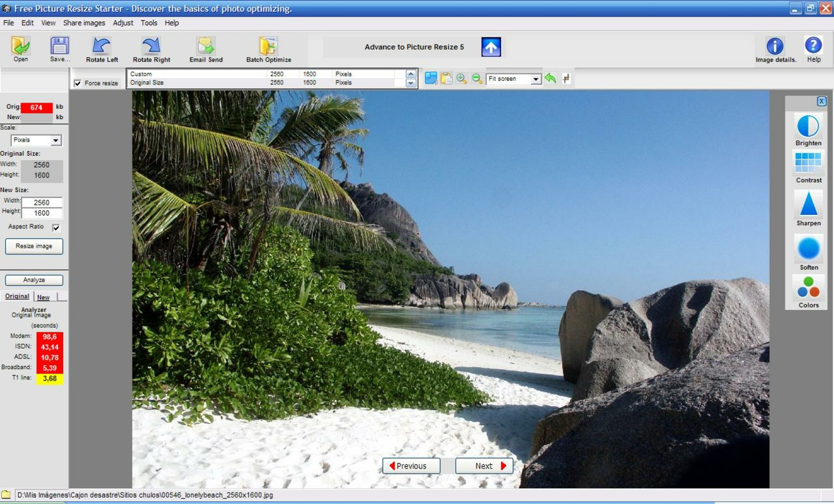
Task: Click the Save floppy disk icon
Action: [x=60, y=46]
